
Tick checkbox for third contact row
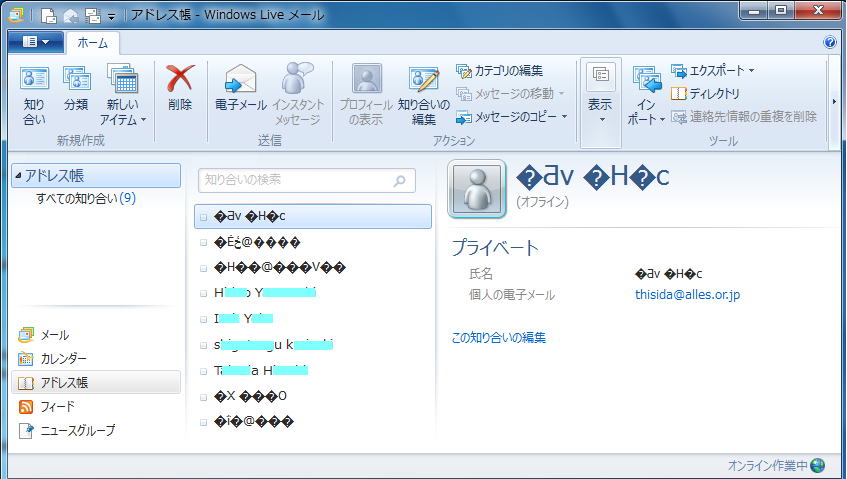204,268
